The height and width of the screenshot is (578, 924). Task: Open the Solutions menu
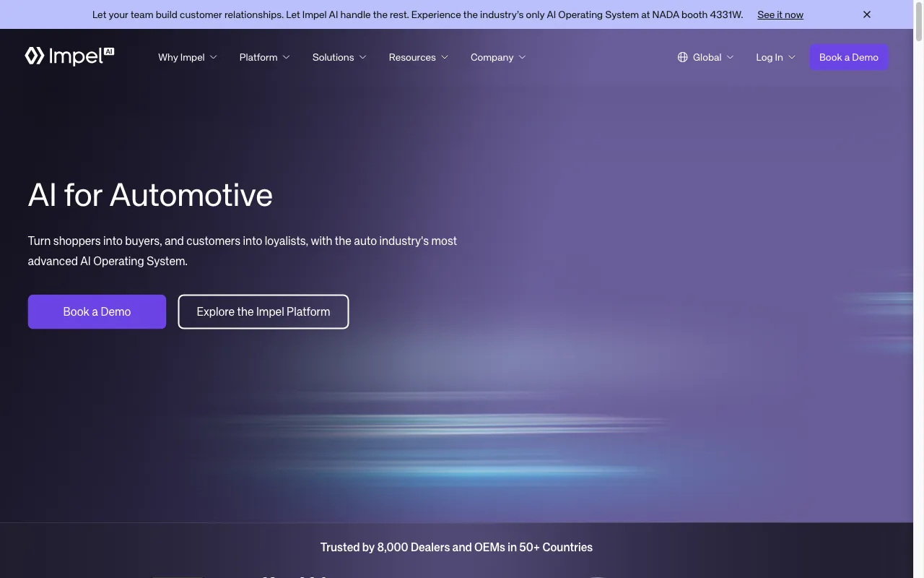[x=333, y=57]
